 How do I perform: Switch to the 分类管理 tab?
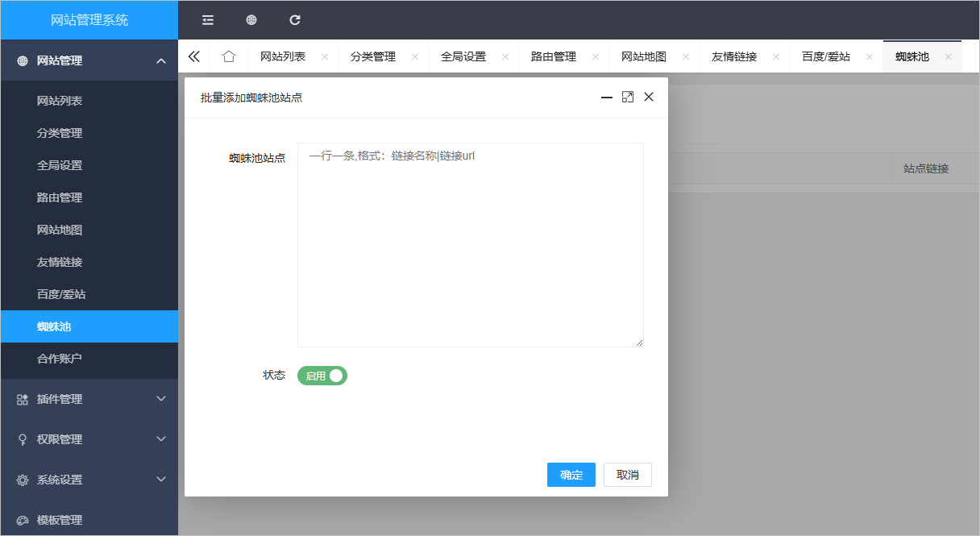pos(373,57)
